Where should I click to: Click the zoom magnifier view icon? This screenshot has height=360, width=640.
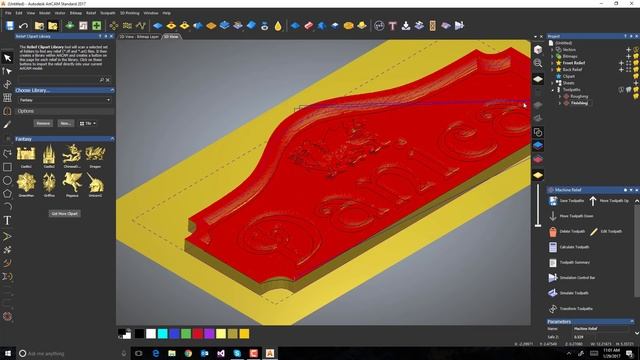538,63
